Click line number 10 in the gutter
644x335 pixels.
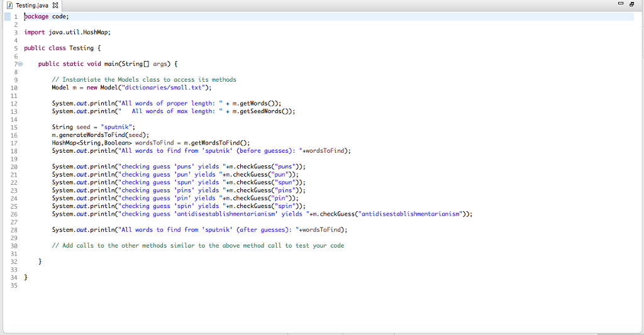point(14,88)
